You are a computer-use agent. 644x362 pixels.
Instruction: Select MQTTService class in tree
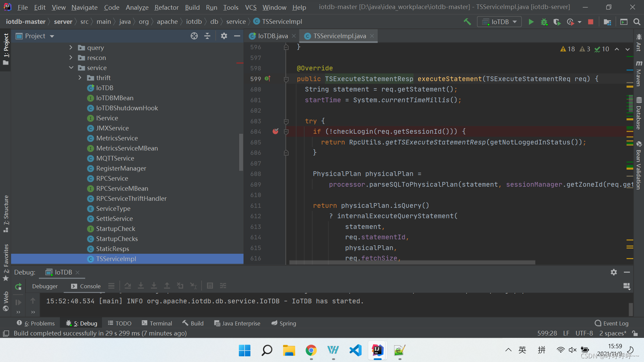tap(115, 158)
